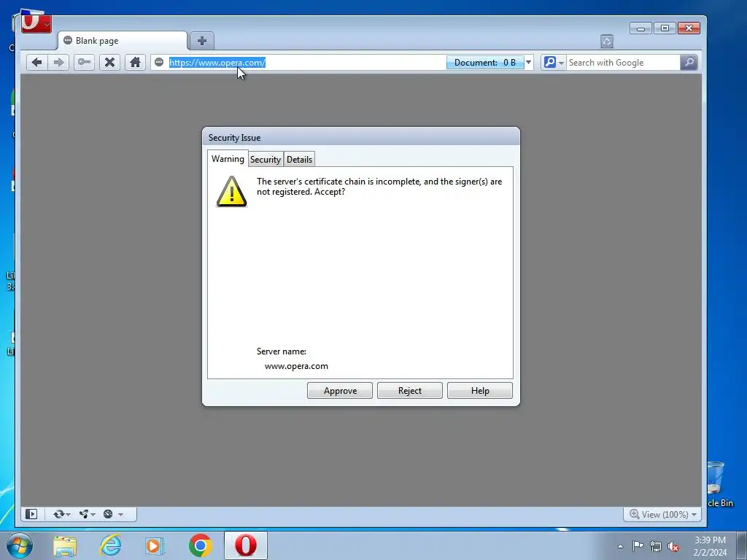This screenshot has width=747, height=560.
Task: Open new tab with plus button
Action: coord(202,41)
